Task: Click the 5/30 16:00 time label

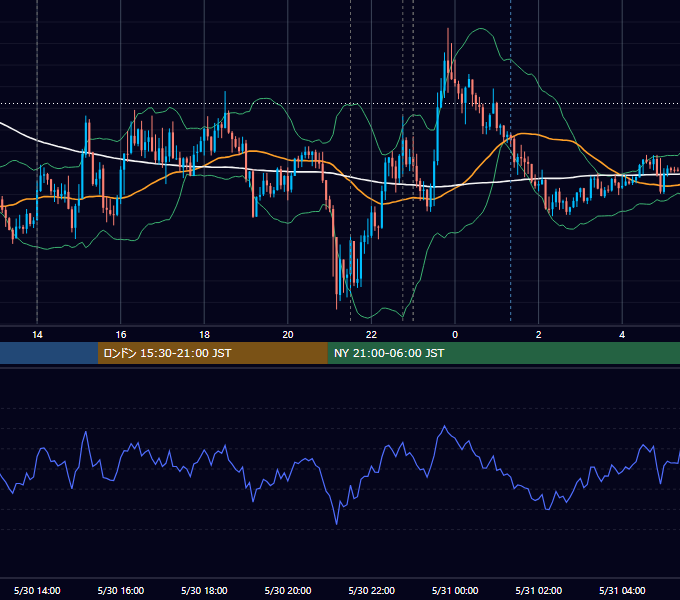Action: [x=121, y=590]
